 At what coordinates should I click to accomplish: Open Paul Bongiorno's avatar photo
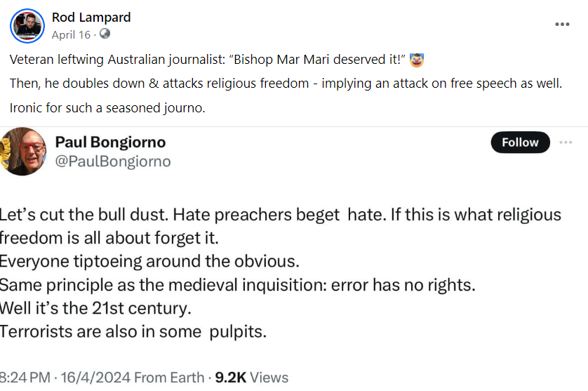click(23, 151)
